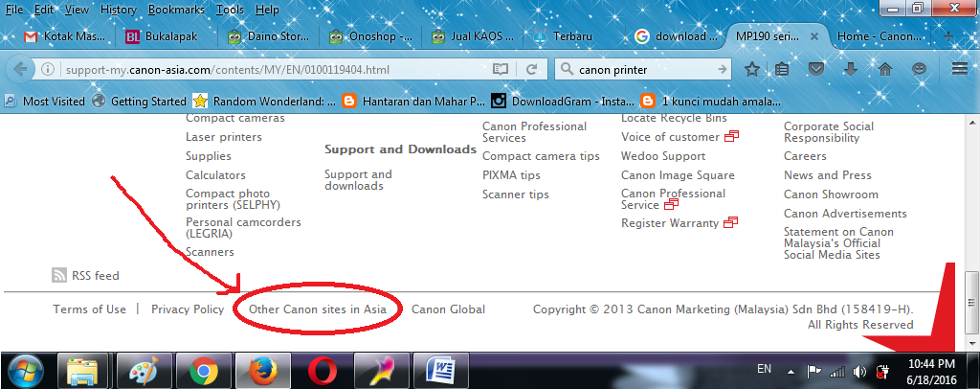Switch to Daino Store tab
Viewport: 980px width, 389px height.
point(269,36)
